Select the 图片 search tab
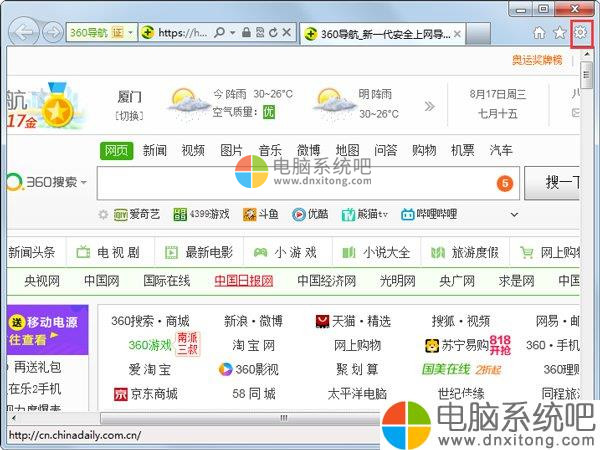The width and height of the screenshot is (600, 450). pyautogui.click(x=232, y=150)
